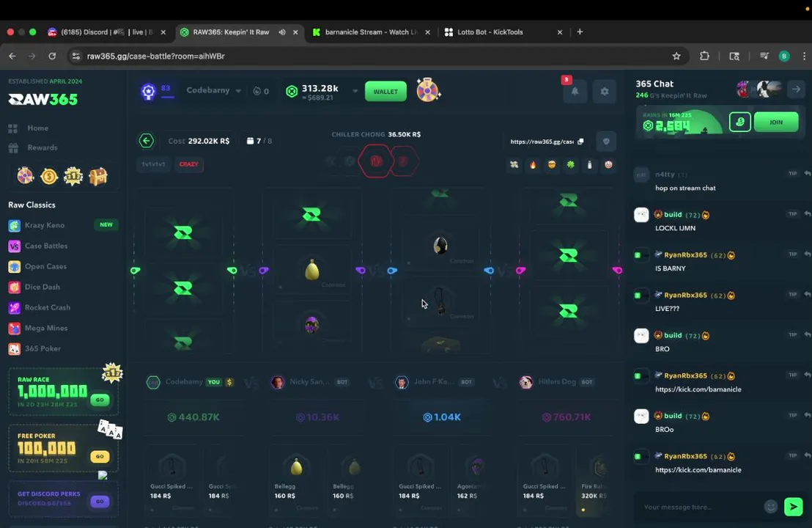Join the chat rain

point(776,122)
